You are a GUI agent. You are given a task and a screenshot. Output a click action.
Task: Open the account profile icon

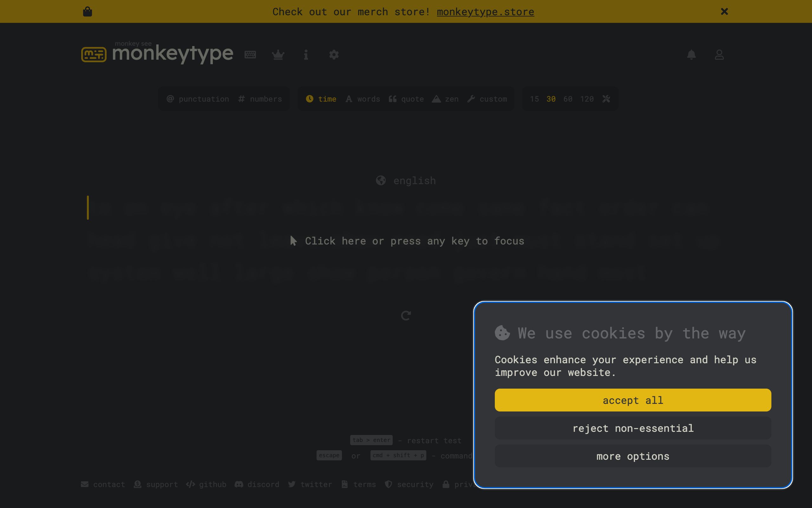click(719, 54)
